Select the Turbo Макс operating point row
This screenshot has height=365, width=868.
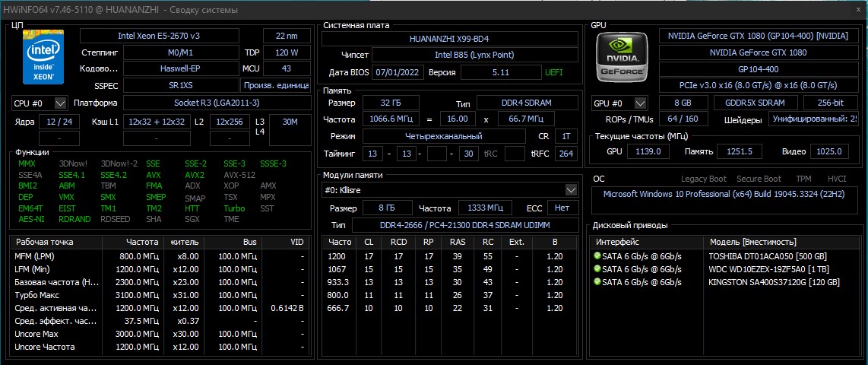coord(161,295)
